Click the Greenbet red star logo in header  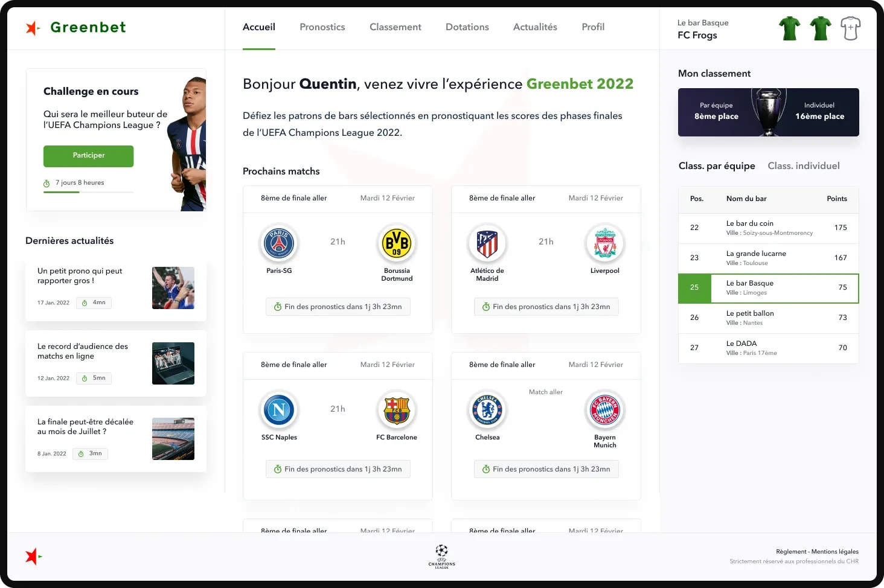tap(33, 28)
